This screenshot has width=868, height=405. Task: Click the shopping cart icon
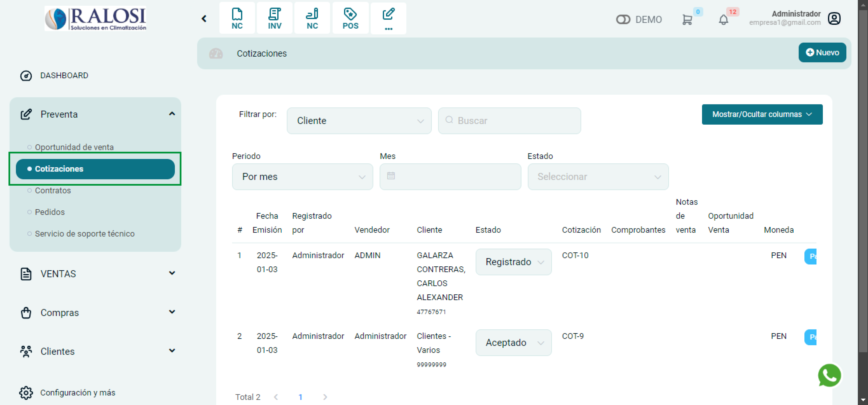[687, 19]
